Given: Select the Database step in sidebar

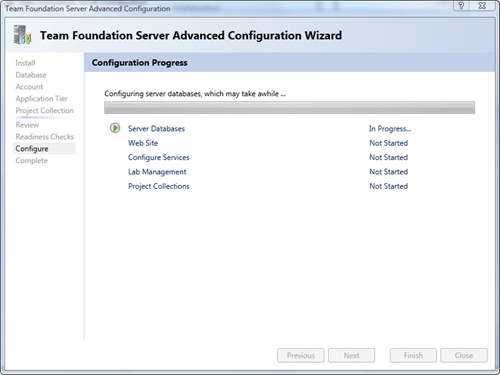Looking at the screenshot, I should [x=31, y=75].
